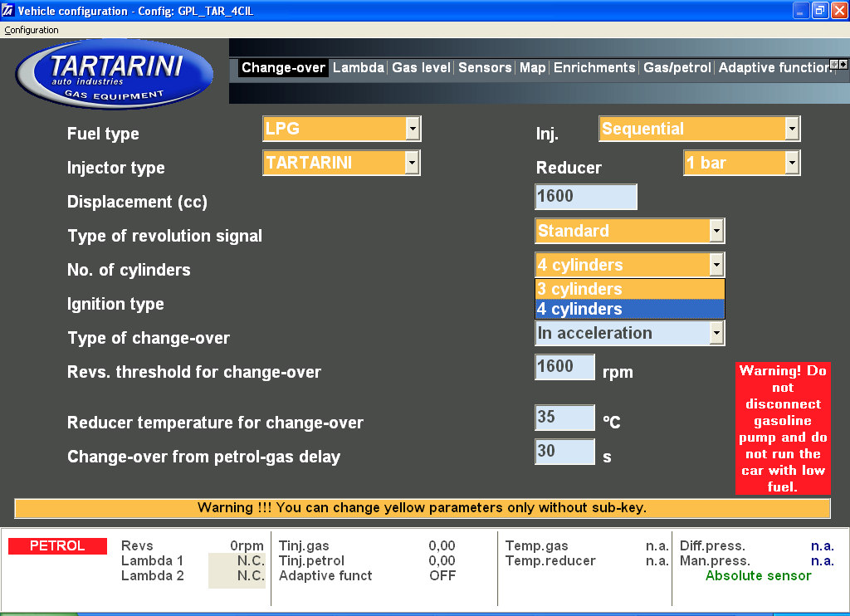
Task: Open the Gas level tab
Action: pyautogui.click(x=421, y=68)
